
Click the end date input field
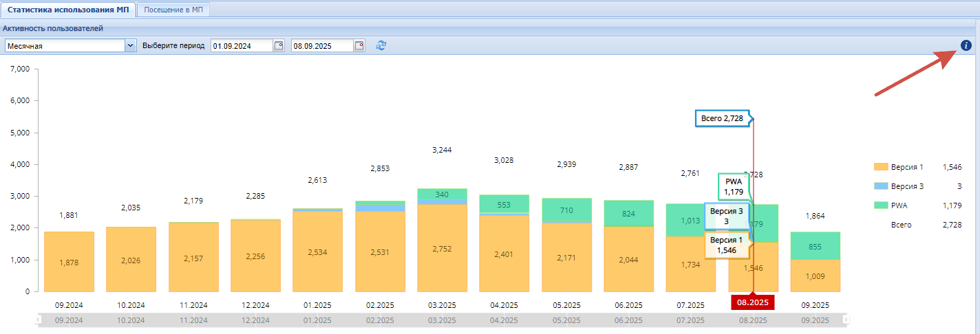323,45
